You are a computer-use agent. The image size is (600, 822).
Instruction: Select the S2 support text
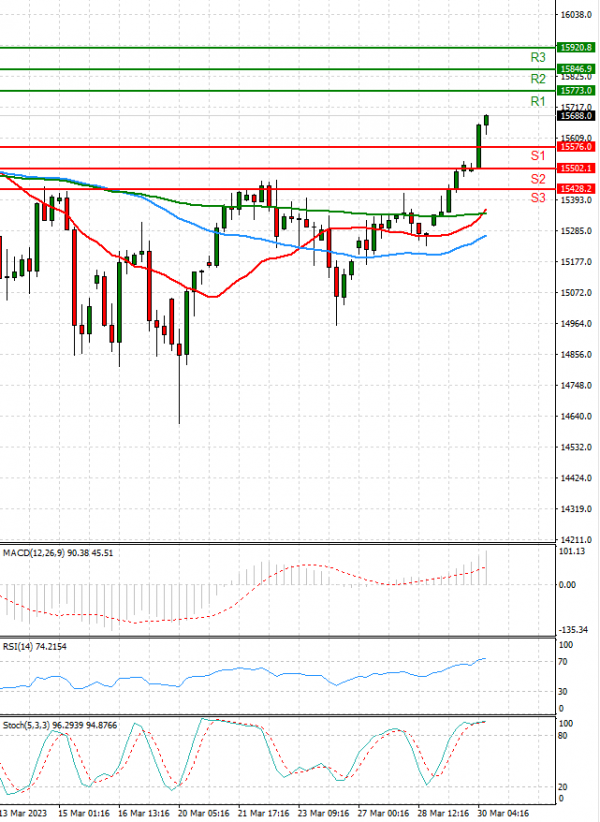click(x=538, y=179)
